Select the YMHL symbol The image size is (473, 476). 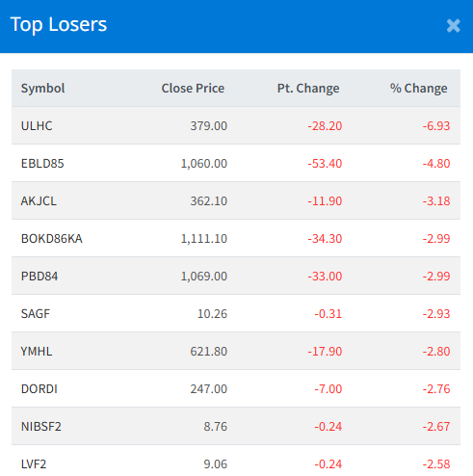[x=37, y=352]
